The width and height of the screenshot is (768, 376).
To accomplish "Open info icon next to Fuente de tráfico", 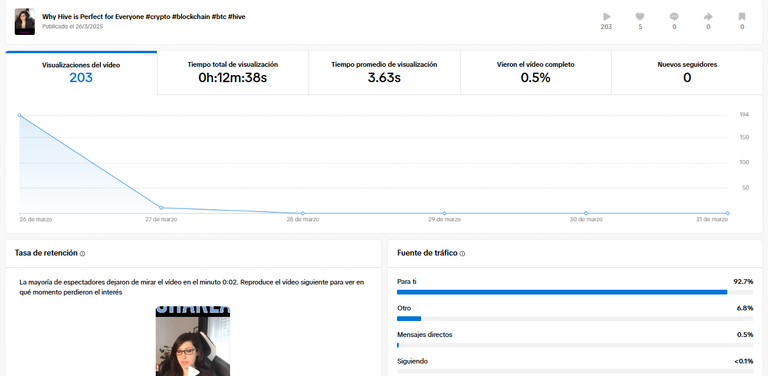I will [462, 254].
